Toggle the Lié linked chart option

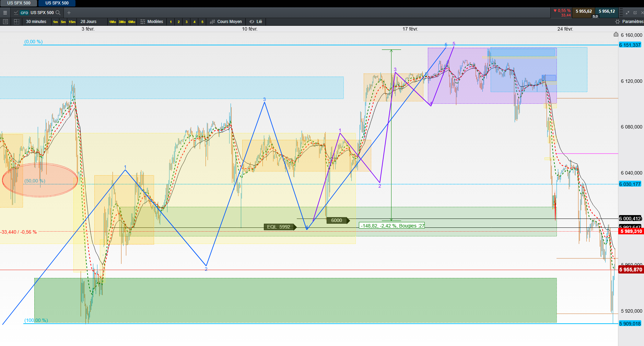256,22
